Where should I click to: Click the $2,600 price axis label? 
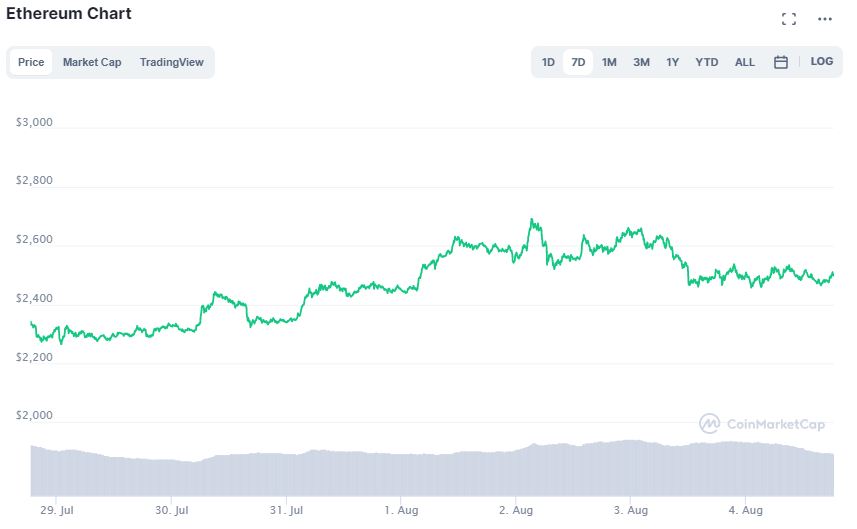[x=34, y=240]
